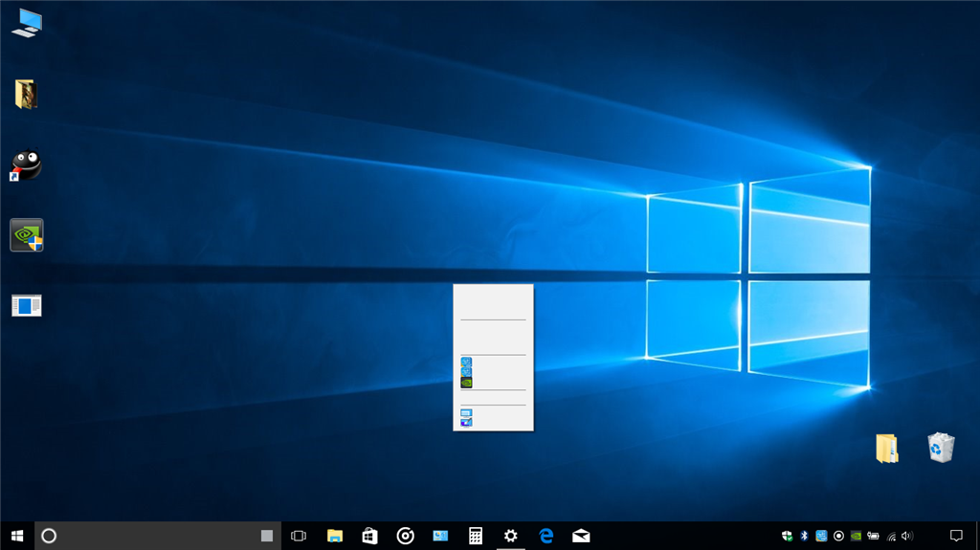The image size is (980, 550).
Task: Click the Bluetooth tray icon
Action: point(804,536)
